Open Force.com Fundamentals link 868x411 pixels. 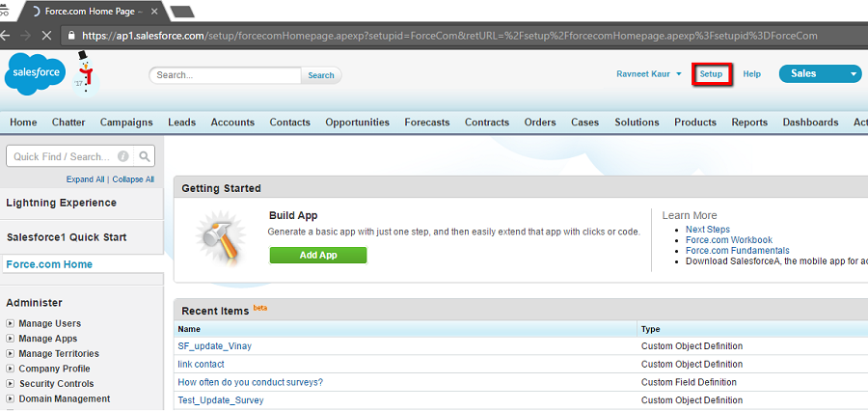coord(738,251)
